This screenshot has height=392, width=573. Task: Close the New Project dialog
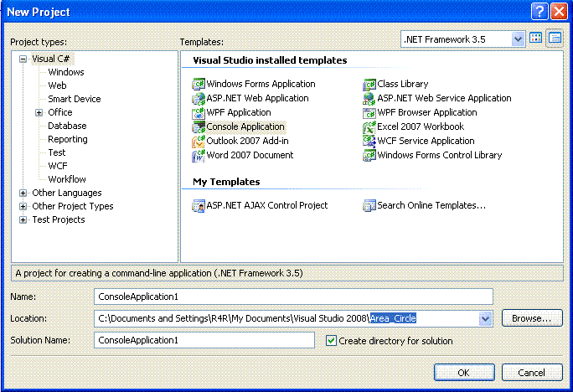pos(559,12)
